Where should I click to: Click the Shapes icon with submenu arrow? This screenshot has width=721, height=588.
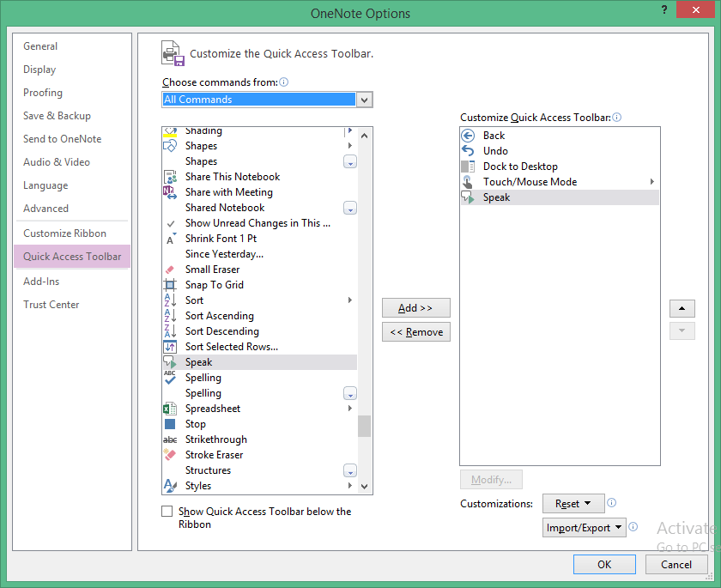tap(170, 146)
